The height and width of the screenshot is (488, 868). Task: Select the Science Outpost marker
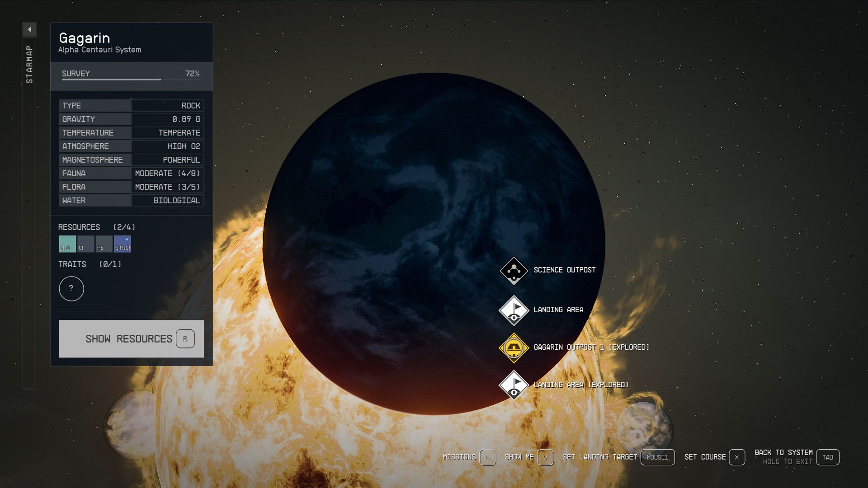514,270
